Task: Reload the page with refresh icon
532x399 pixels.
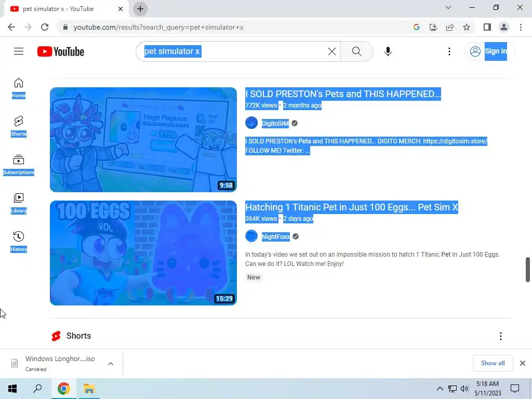Action: pos(45,27)
